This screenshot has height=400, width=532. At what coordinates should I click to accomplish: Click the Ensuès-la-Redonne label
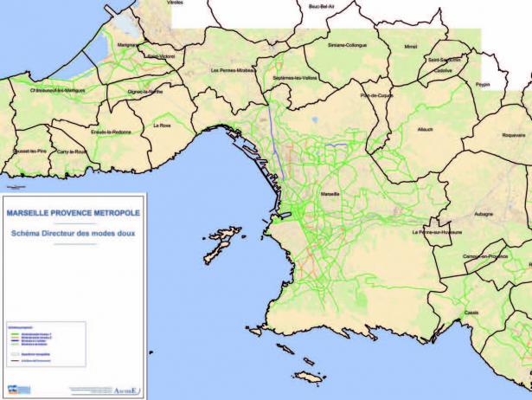(x=111, y=132)
